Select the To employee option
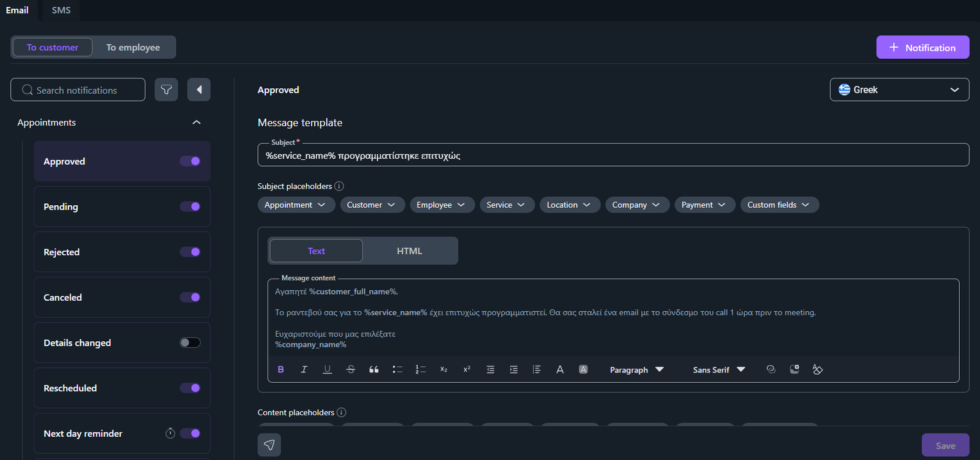Screen dimensions: 980x460 (x=133, y=47)
